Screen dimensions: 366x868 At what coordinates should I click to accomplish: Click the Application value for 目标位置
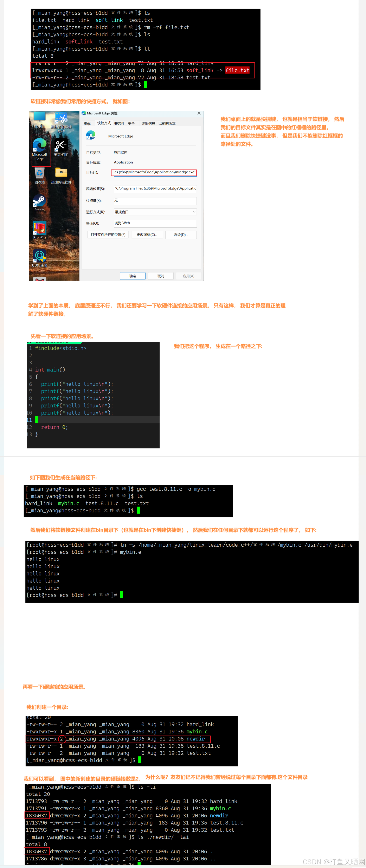tap(123, 162)
